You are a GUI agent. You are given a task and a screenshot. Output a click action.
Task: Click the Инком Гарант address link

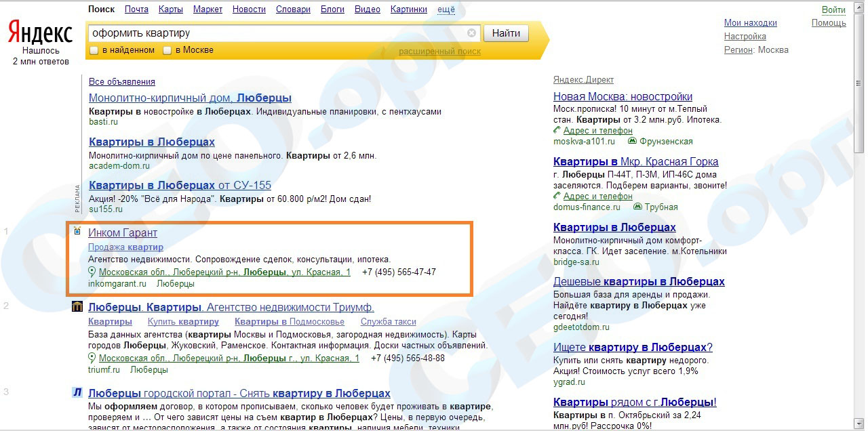click(x=224, y=272)
